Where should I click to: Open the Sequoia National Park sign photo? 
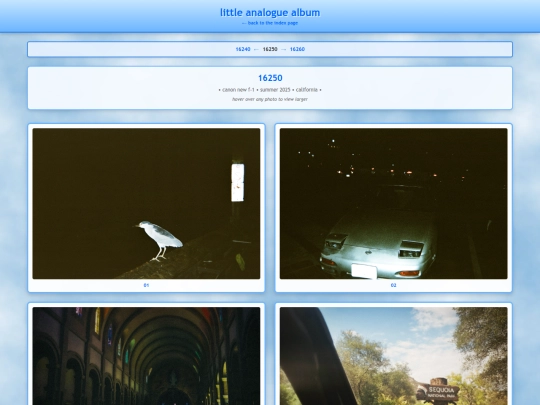point(394,356)
